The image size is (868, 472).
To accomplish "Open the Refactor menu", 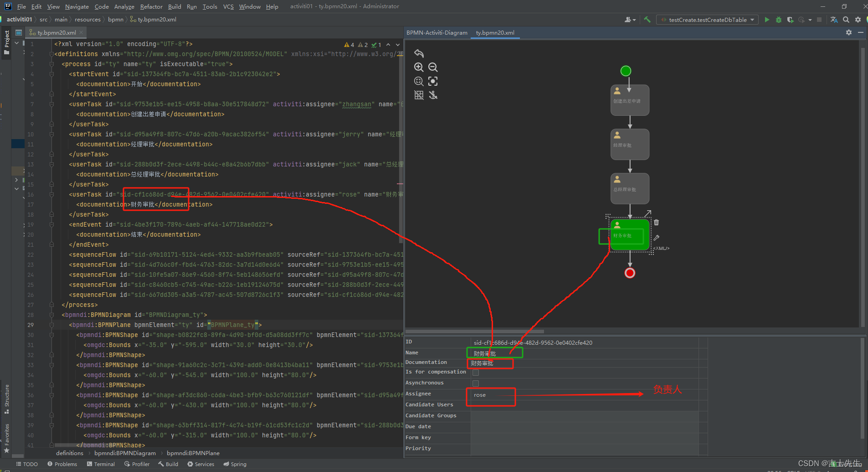I will (151, 6).
